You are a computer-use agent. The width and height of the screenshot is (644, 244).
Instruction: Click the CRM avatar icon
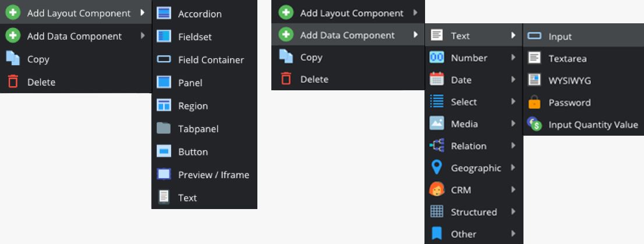coord(437,190)
